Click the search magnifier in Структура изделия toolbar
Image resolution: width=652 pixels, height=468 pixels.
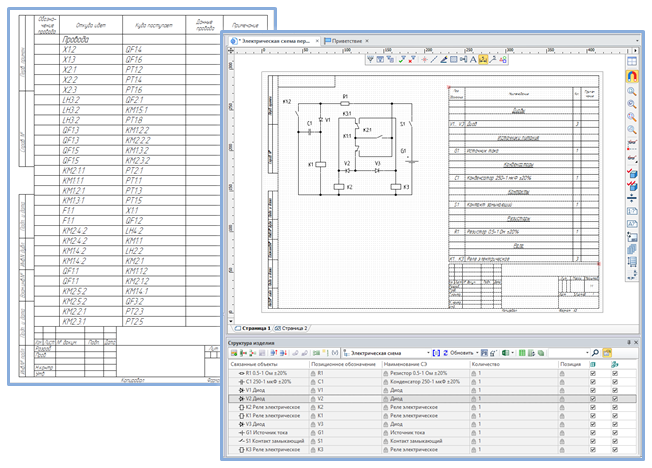tap(594, 353)
